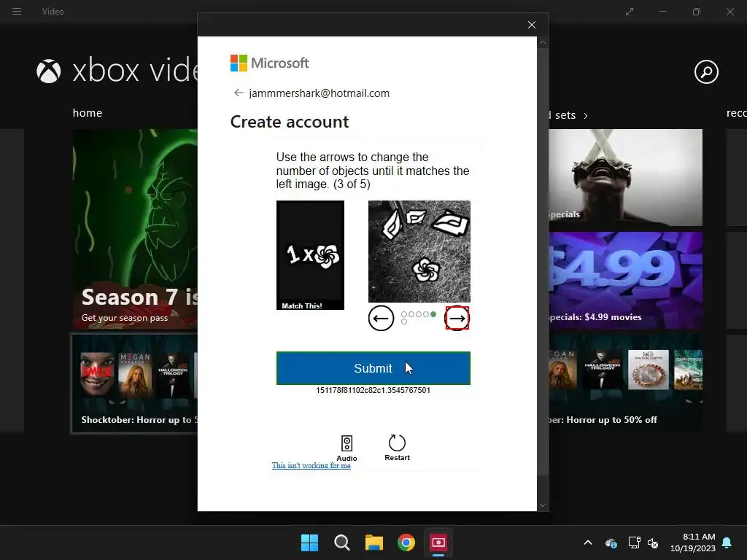Screen dimensions: 747x560
Task: Click the Xbox logo icon
Action: click(49, 71)
